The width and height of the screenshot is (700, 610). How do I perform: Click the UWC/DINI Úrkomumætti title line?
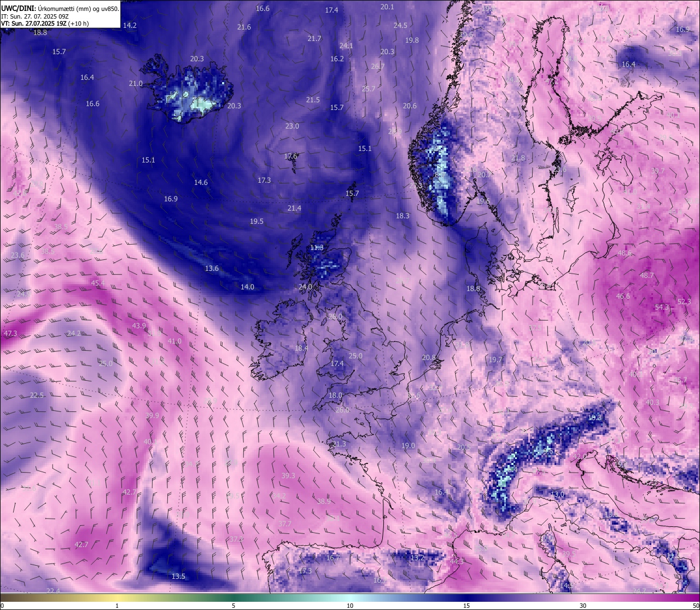(x=60, y=8)
